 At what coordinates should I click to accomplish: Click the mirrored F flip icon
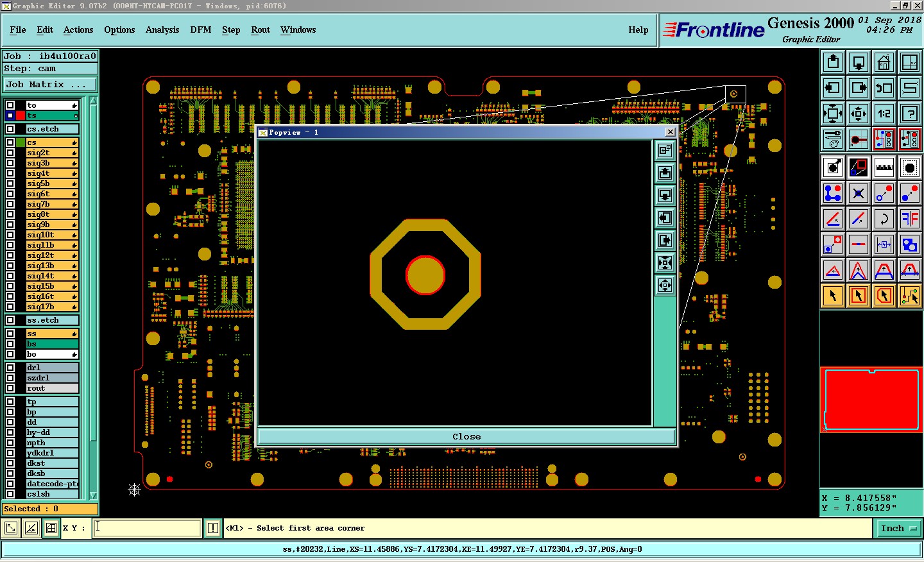[x=910, y=219]
